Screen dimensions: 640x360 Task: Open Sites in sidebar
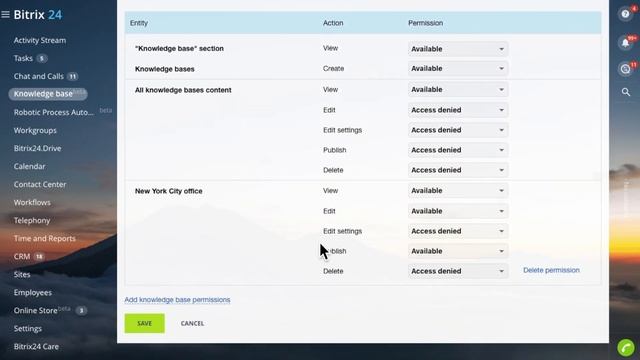[x=22, y=274]
